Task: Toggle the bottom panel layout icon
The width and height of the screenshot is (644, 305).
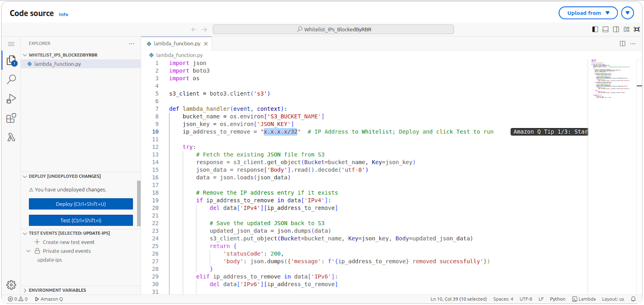Action: click(605, 29)
